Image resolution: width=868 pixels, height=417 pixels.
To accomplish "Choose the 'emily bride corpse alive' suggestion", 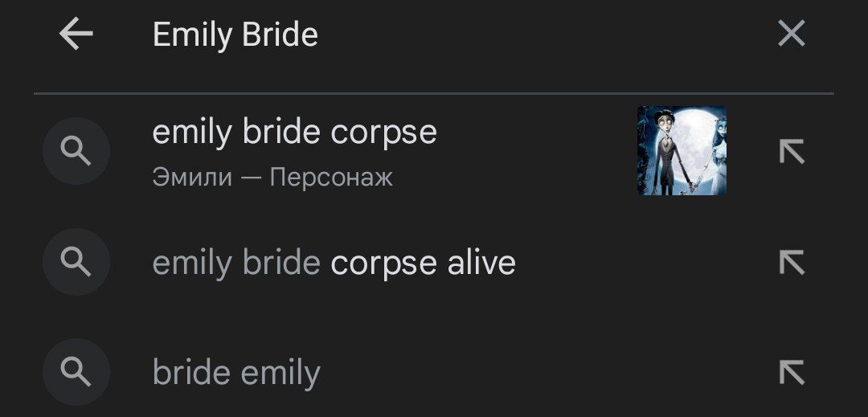I will (x=334, y=263).
